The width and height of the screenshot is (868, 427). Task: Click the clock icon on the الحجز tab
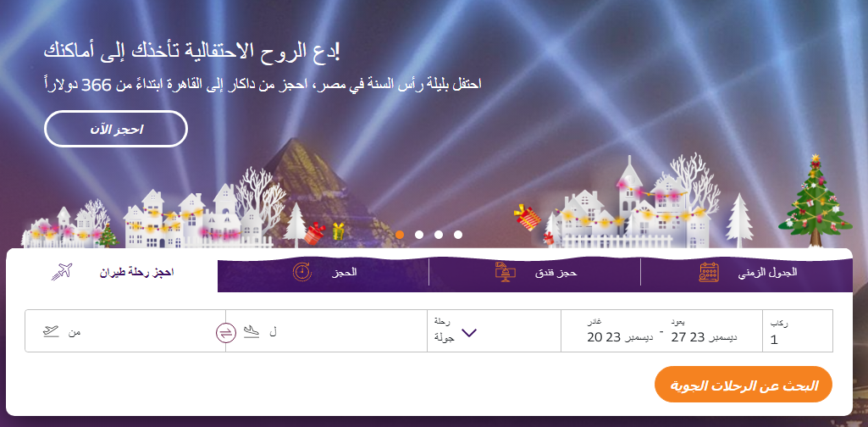[302, 272]
